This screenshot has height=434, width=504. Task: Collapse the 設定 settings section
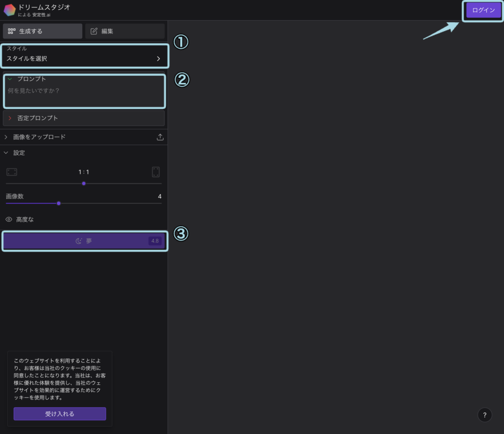pyautogui.click(x=6, y=153)
